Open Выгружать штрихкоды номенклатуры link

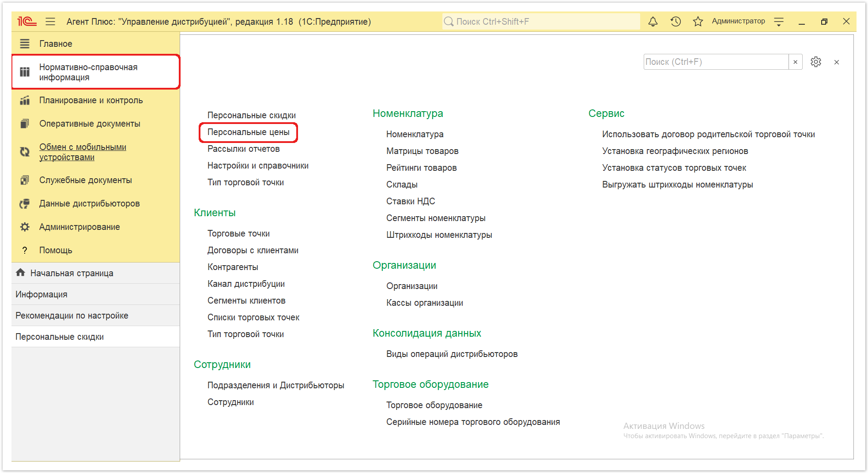tap(678, 184)
